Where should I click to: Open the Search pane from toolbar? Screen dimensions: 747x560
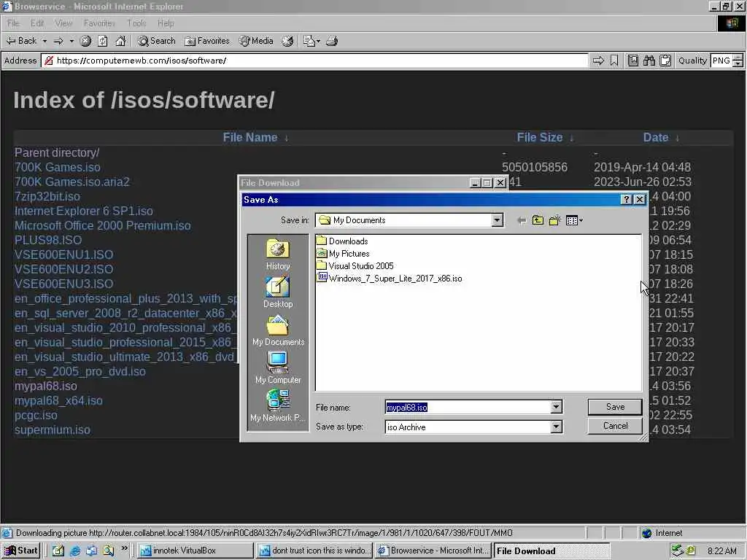pos(157,41)
